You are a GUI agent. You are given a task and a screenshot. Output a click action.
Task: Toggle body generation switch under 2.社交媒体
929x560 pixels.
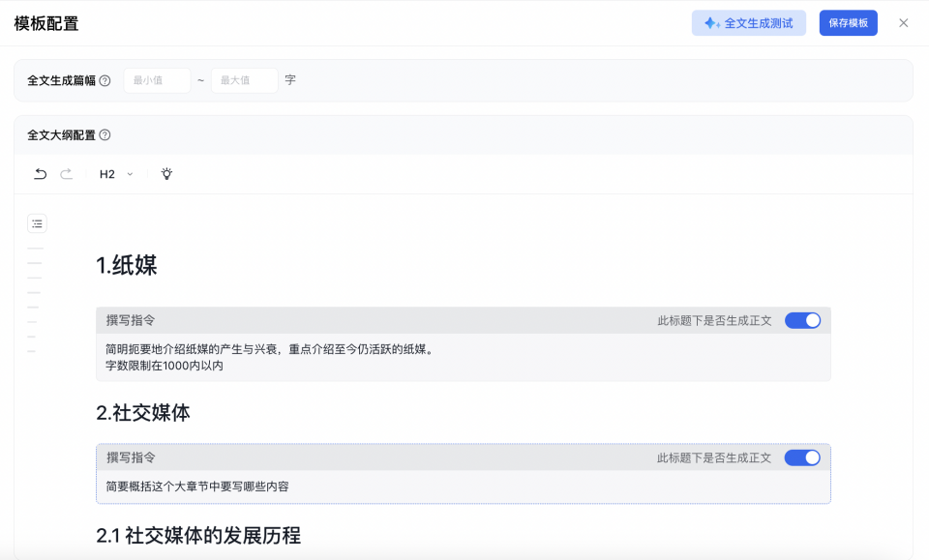tap(803, 457)
